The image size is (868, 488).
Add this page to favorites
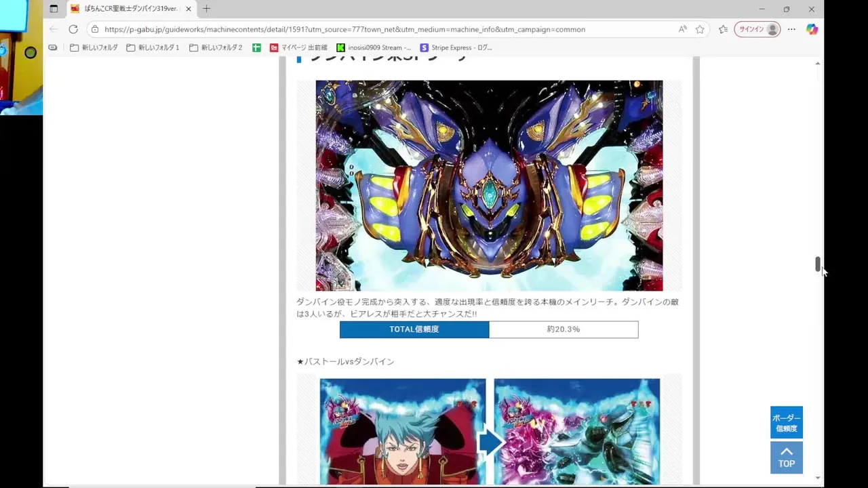coord(700,29)
